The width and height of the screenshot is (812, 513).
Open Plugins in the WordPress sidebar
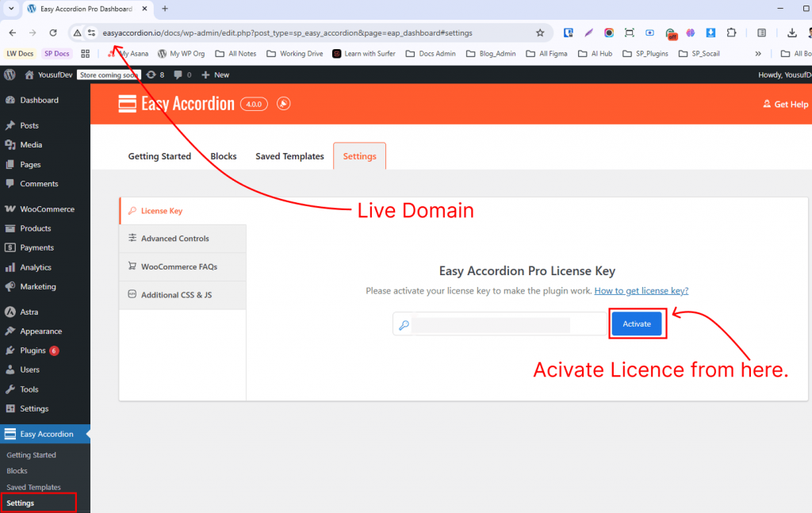coord(34,350)
